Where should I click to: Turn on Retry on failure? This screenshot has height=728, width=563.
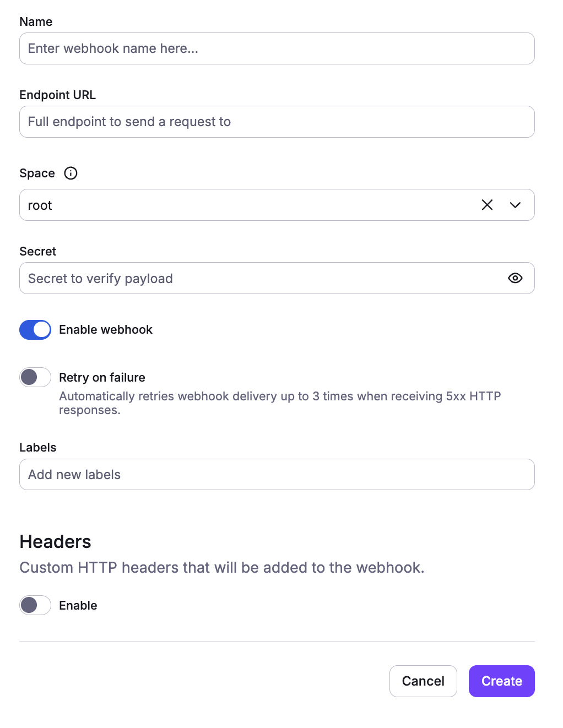[35, 377]
